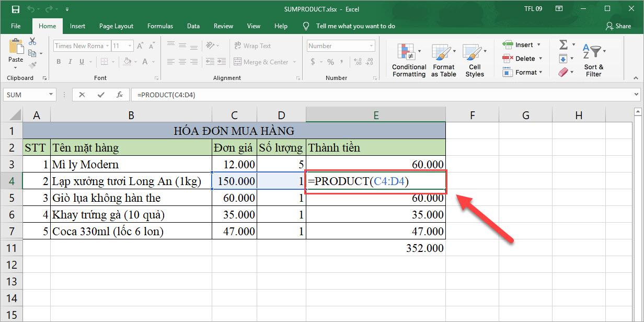Click the Italic formatting icon
This screenshot has height=322, width=644.
70,62
